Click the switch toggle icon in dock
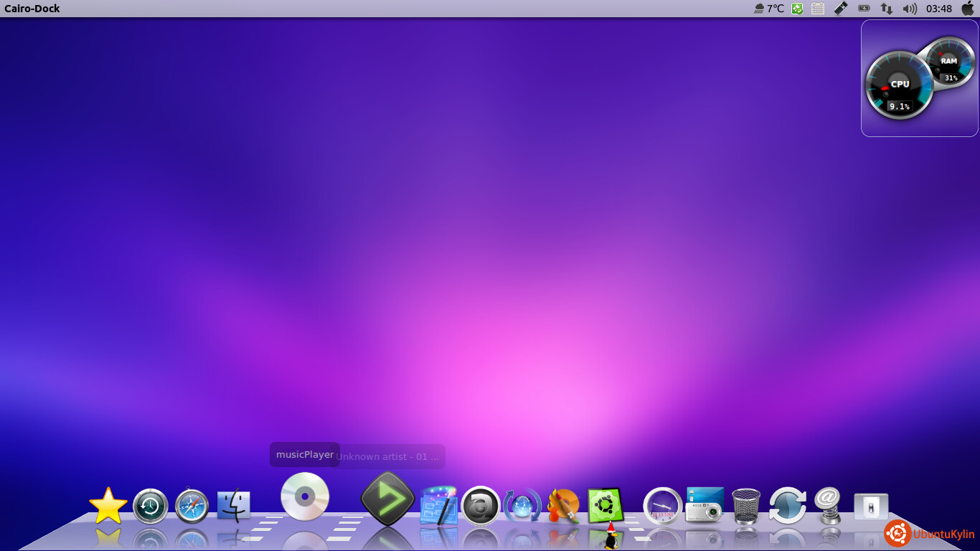 pos(871,507)
